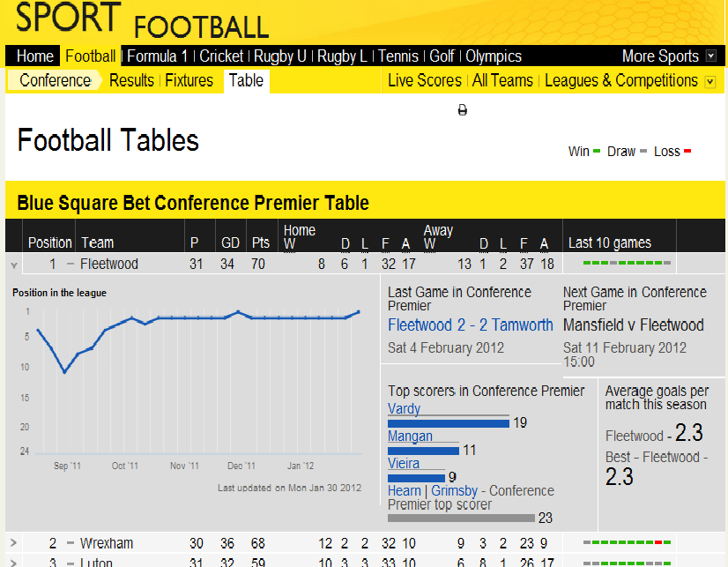
Task: Collapse the Fleetwood row details
Action: pos(14,265)
